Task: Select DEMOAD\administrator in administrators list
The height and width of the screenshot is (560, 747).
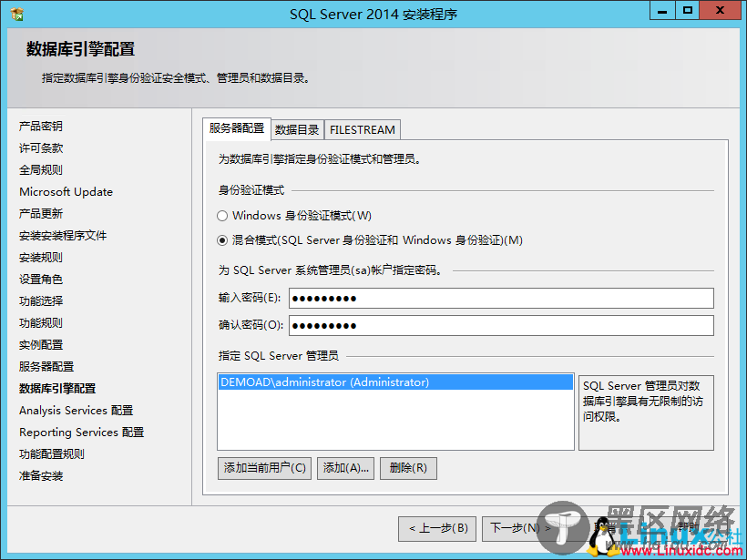Action: point(395,382)
